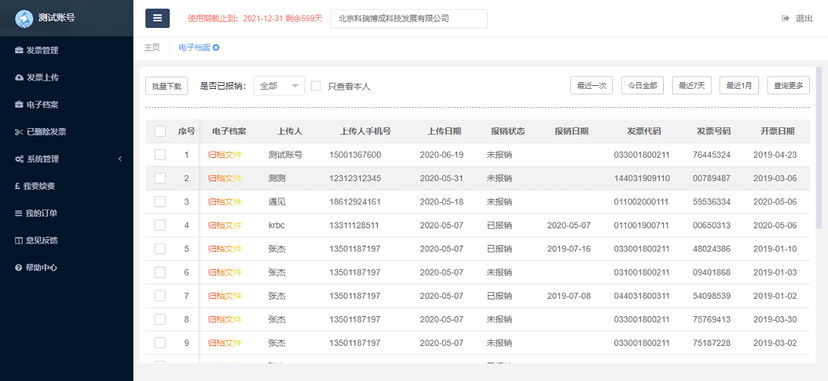Screen dimensions: 828x381
Task: Open the 查询更多 search options
Action: (x=788, y=85)
